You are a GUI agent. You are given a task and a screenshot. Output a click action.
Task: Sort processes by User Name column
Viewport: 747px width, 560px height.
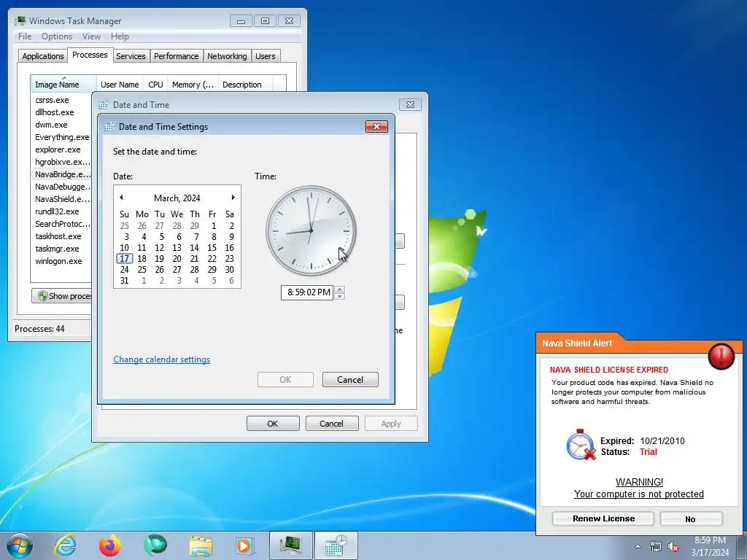120,85
